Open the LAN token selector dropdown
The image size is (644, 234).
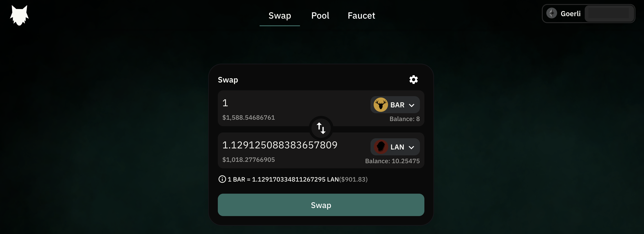[x=395, y=147]
